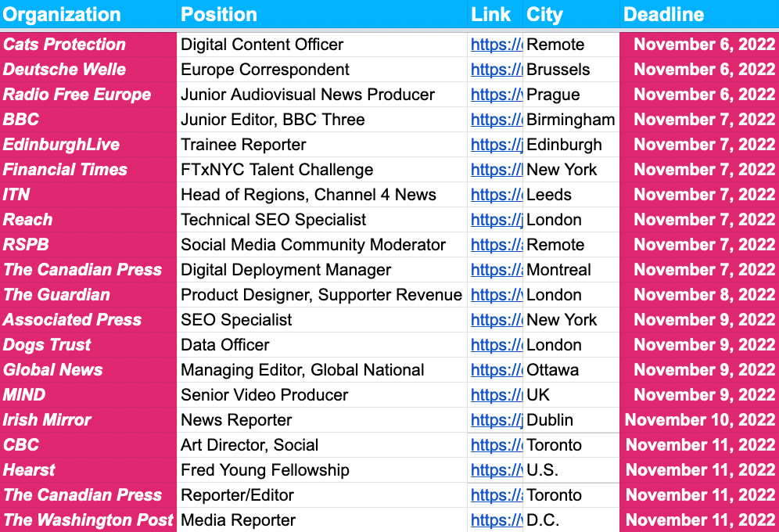Select the City column header
The width and height of the screenshot is (779, 532).
(x=571, y=14)
